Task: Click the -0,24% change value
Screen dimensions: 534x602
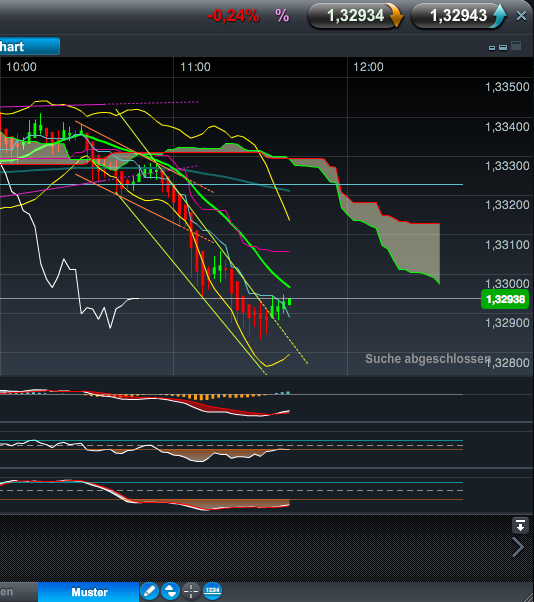Action: pos(233,17)
